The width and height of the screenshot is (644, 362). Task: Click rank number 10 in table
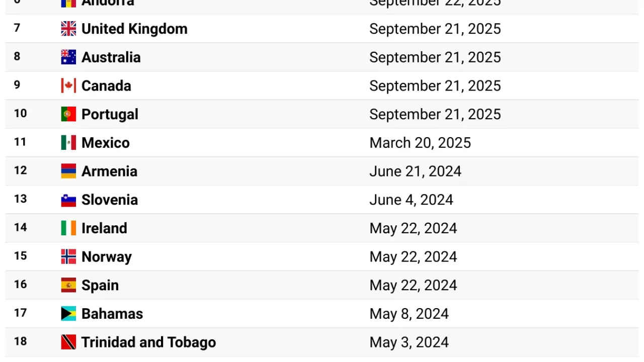pos(20,113)
